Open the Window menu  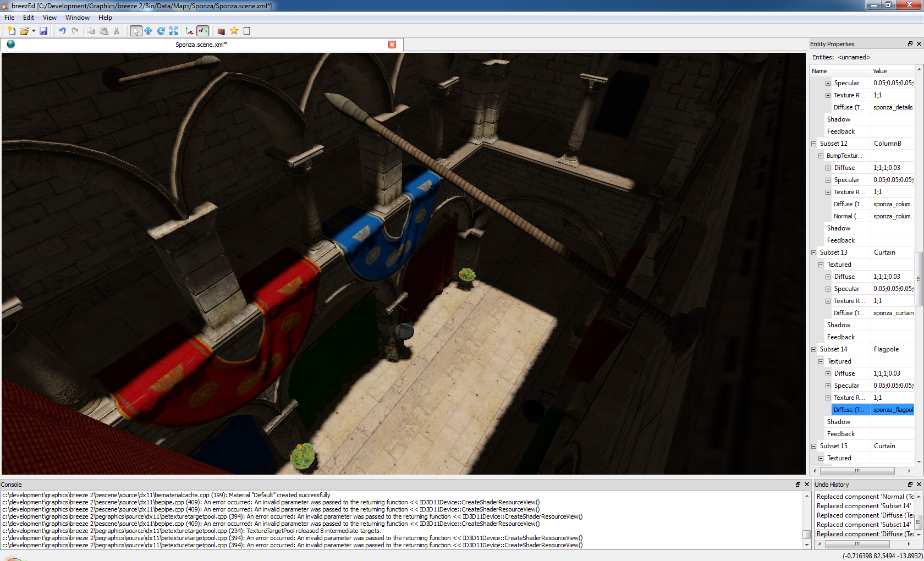pyautogui.click(x=77, y=18)
